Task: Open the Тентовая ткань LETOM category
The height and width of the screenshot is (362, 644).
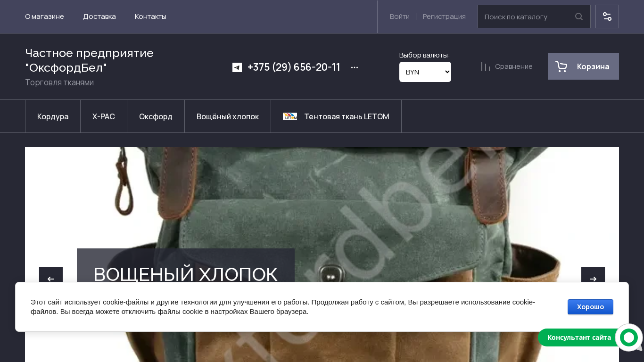Action: [336, 116]
